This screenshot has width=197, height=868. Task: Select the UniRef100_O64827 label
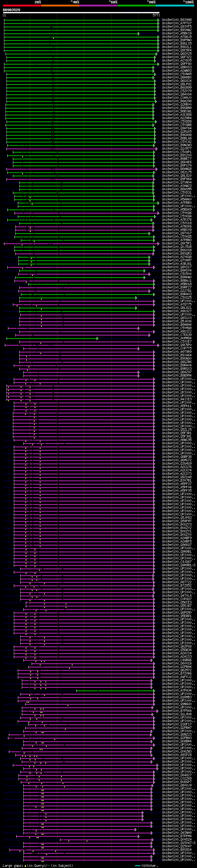[177, 775]
